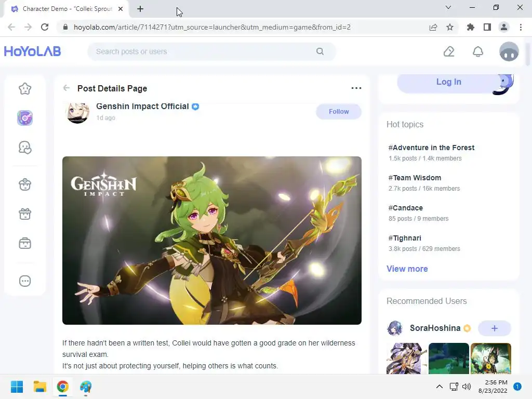This screenshot has width=532, height=399.
Task: Open the #Tighnari topic
Action: (x=405, y=238)
